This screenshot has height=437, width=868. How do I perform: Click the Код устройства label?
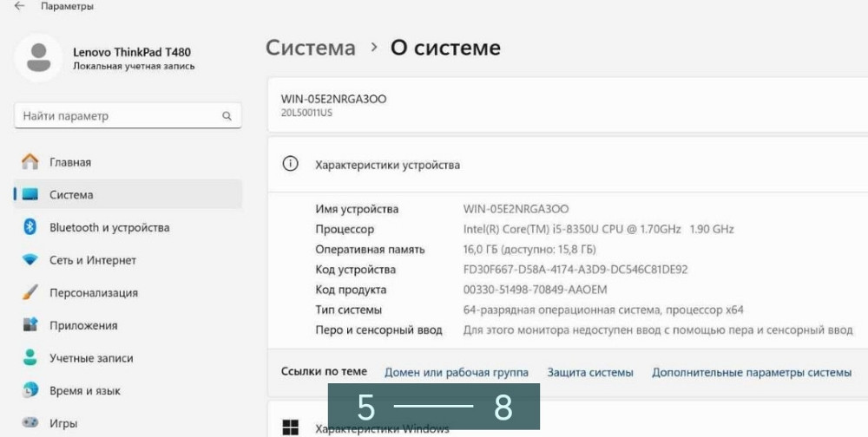tap(355, 270)
